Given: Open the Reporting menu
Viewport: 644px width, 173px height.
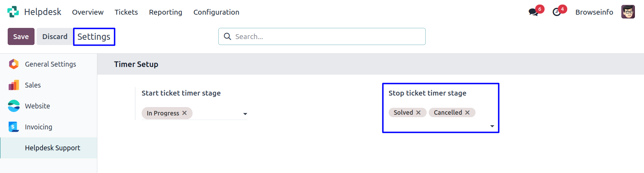Looking at the screenshot, I should tap(165, 12).
